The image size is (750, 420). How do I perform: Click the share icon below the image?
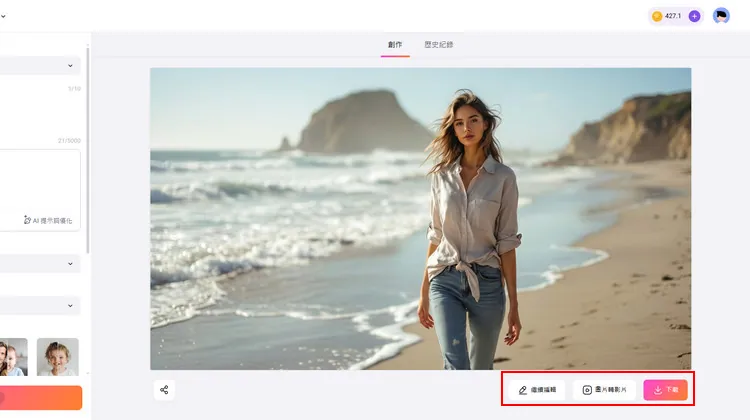(164, 390)
